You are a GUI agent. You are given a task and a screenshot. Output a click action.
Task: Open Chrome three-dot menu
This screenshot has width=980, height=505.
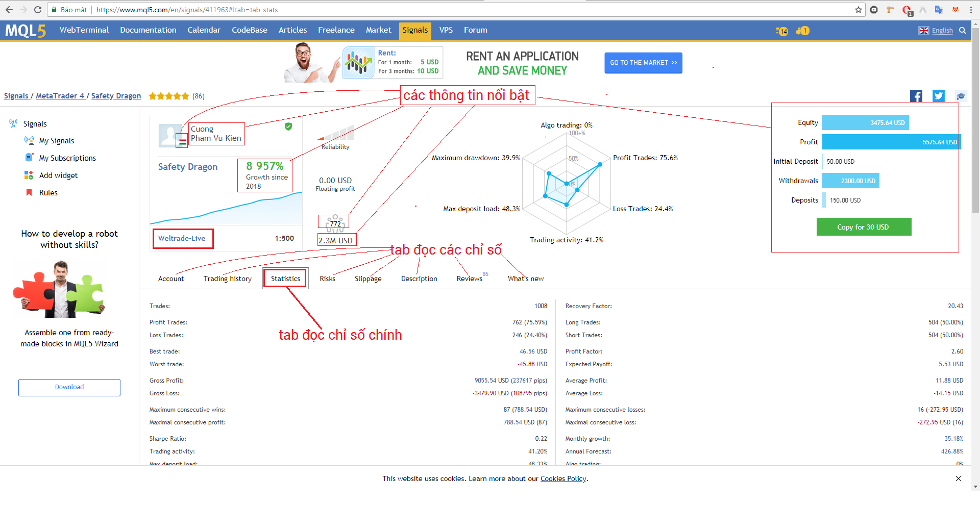pyautogui.click(x=971, y=10)
